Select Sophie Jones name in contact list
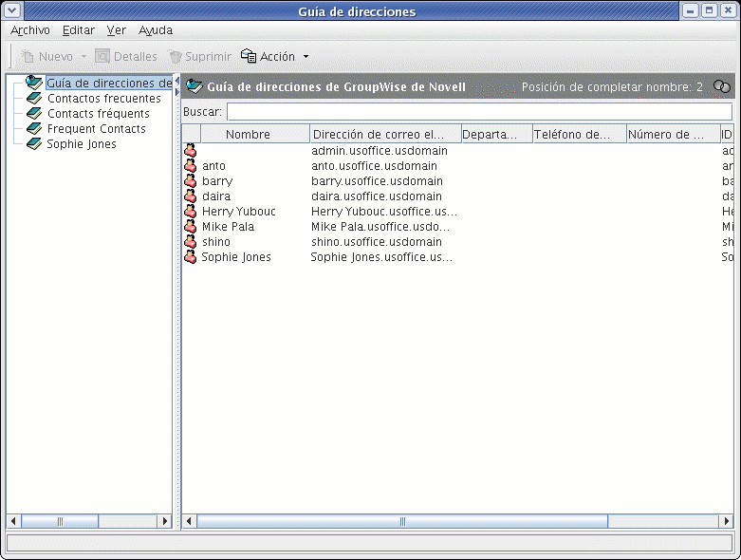Image resolution: width=741 pixels, height=560 pixels. pyautogui.click(x=236, y=257)
